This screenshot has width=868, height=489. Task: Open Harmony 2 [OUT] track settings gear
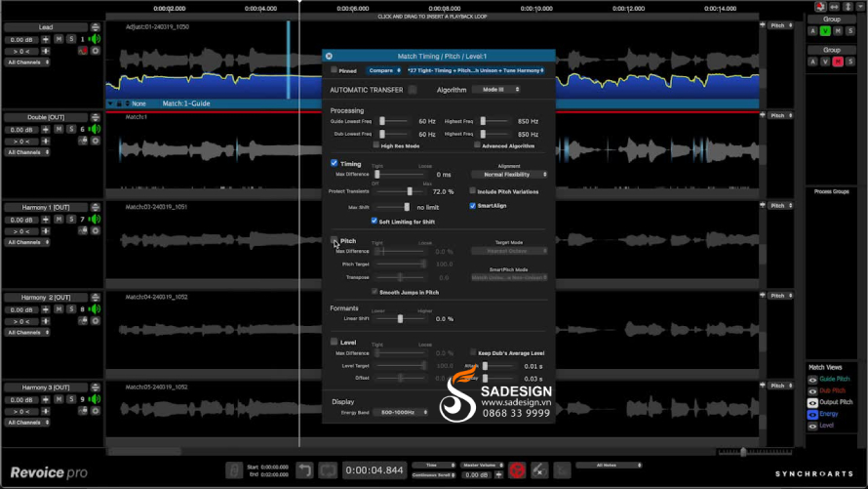click(x=96, y=321)
